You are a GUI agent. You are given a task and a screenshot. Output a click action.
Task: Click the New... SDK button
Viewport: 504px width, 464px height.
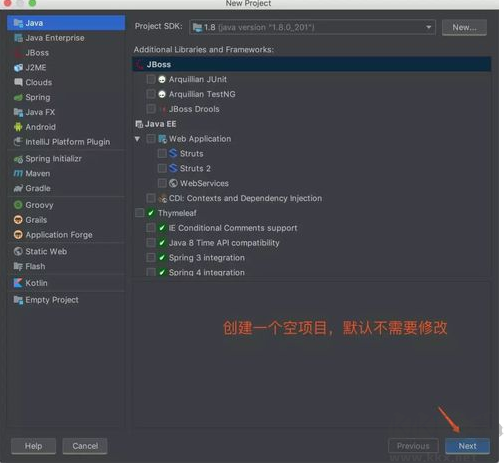[464, 27]
